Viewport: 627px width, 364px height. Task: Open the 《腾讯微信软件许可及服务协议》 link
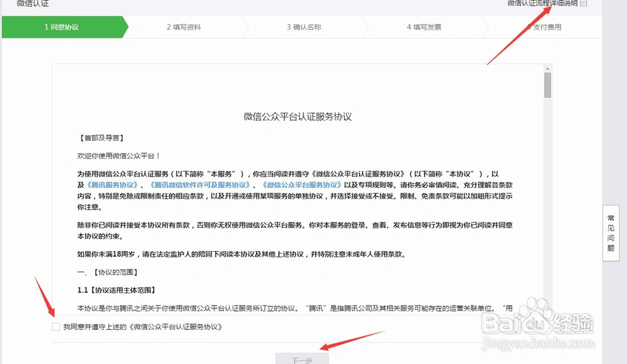click(x=201, y=184)
